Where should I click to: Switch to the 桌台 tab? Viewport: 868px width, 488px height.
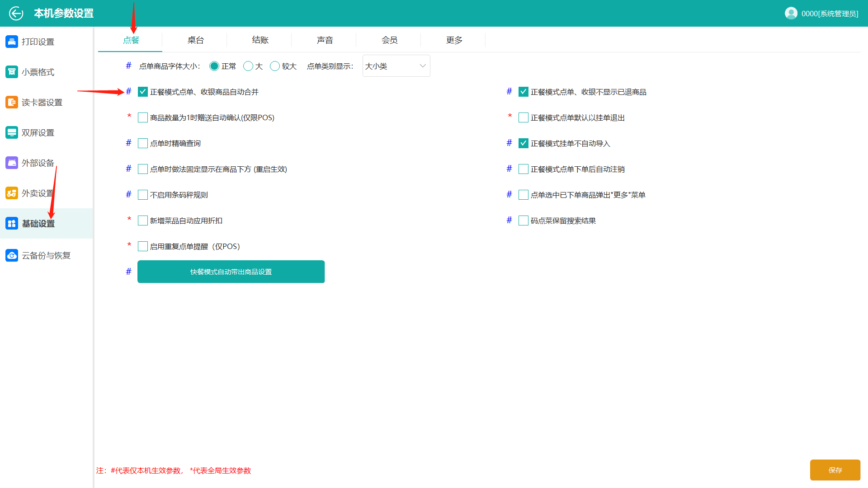click(x=195, y=40)
